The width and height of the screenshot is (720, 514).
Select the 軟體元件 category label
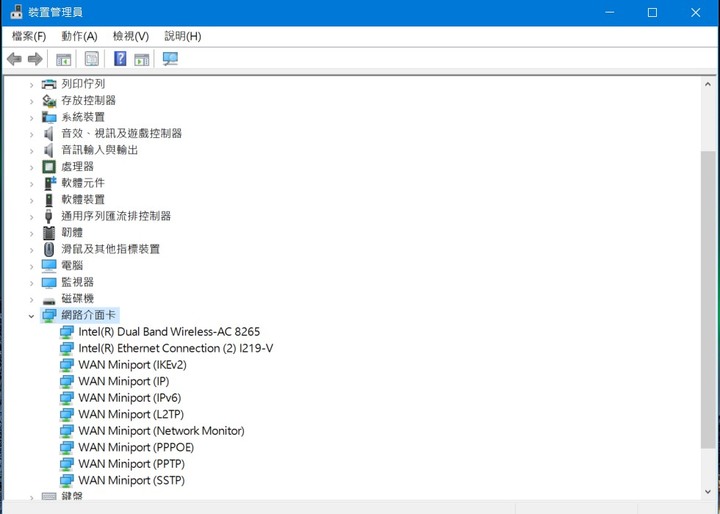pyautogui.click(x=83, y=183)
